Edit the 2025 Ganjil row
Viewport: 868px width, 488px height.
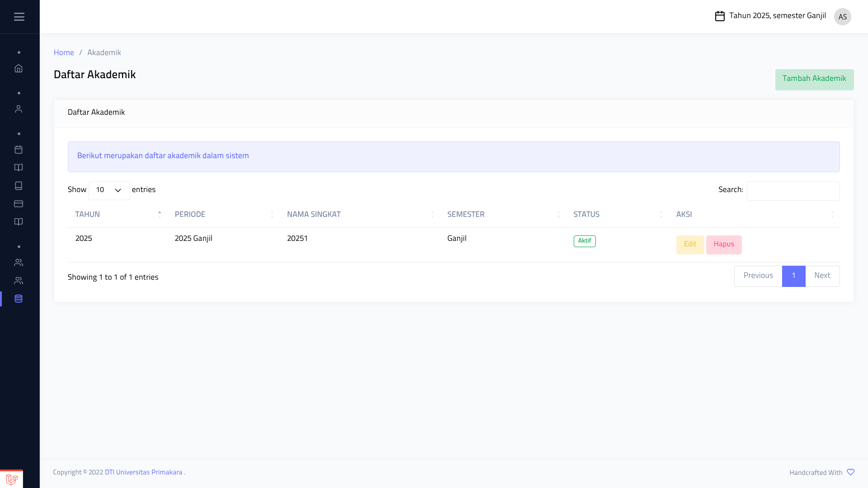(x=690, y=244)
